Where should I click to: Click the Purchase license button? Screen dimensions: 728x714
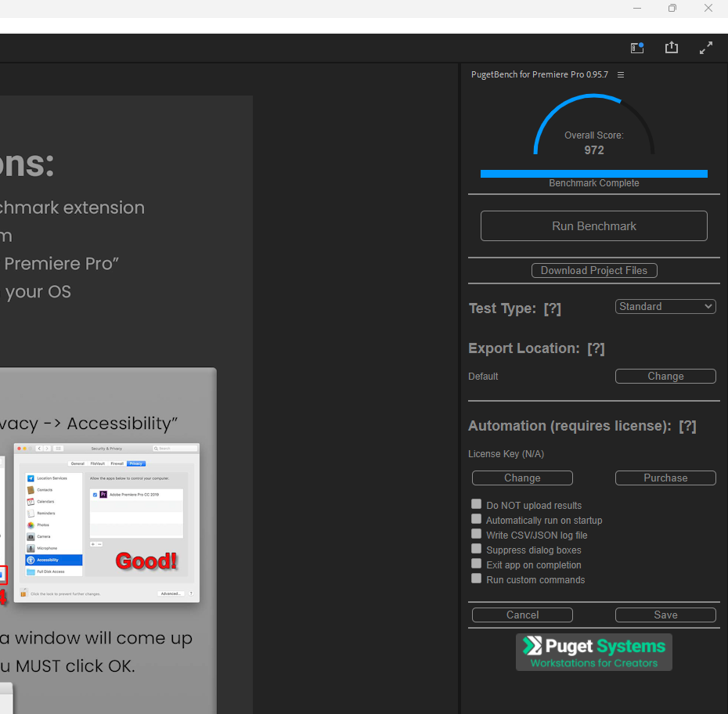tap(665, 478)
